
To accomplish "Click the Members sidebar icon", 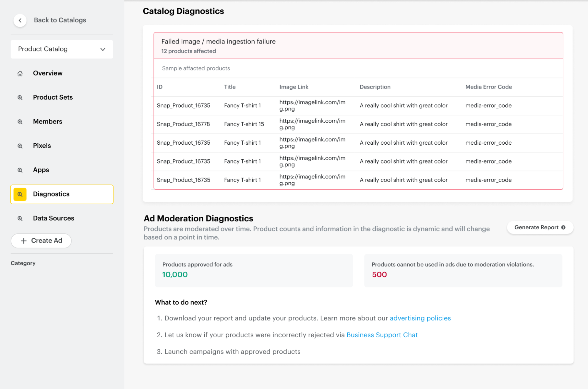I will (20, 122).
